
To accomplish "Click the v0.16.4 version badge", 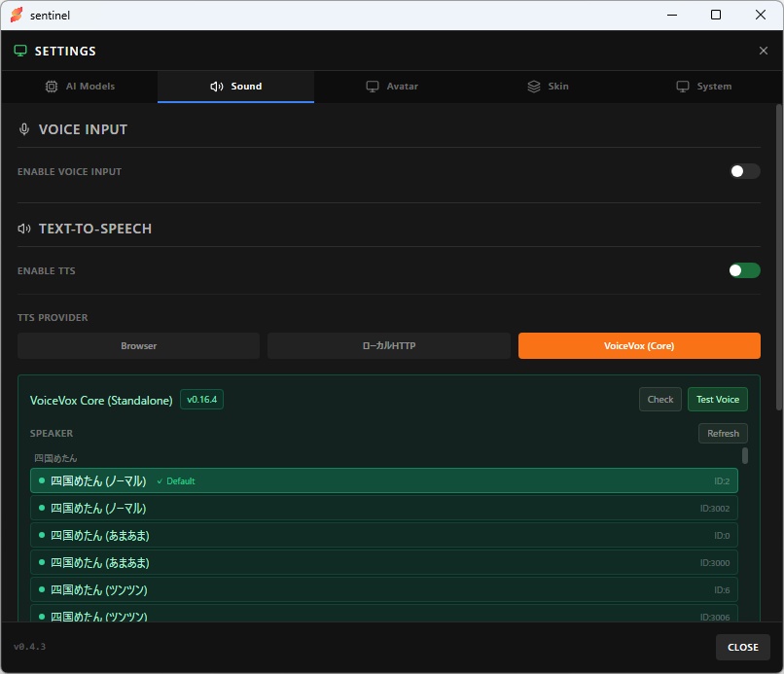I will [201, 400].
